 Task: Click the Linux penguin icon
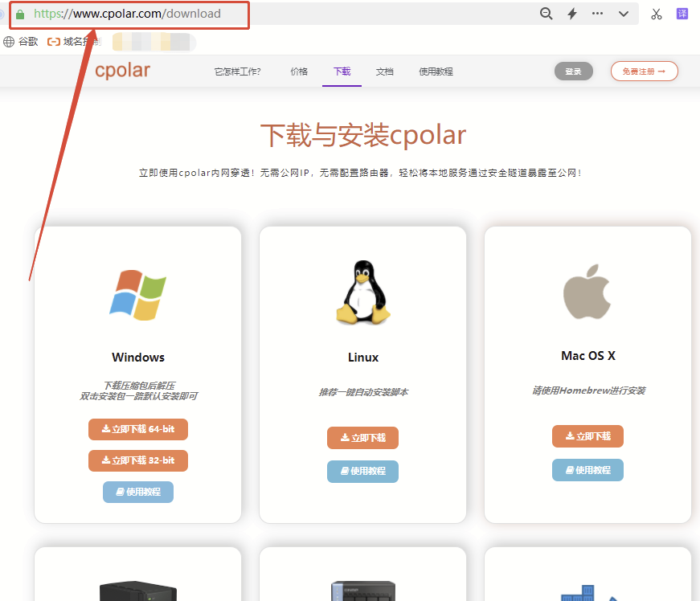click(362, 292)
